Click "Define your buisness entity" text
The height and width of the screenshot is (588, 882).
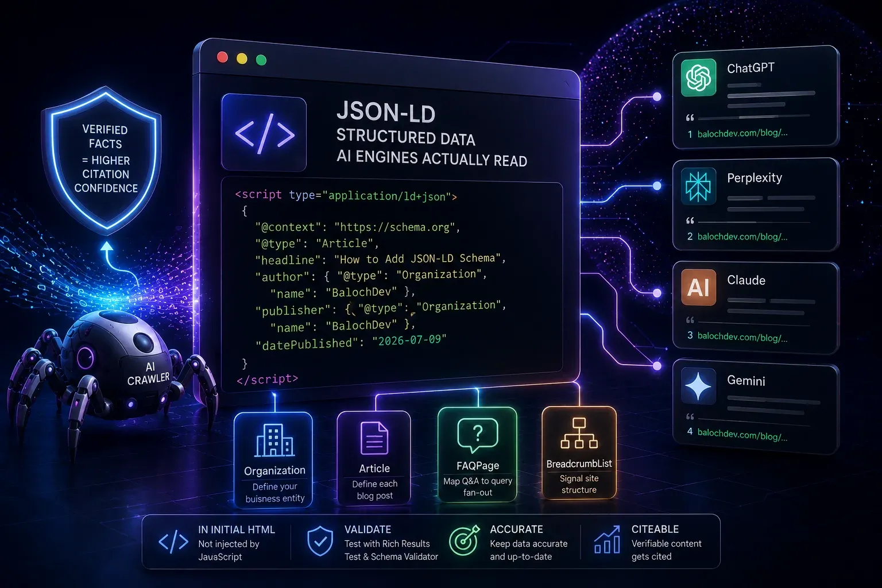tap(274, 493)
